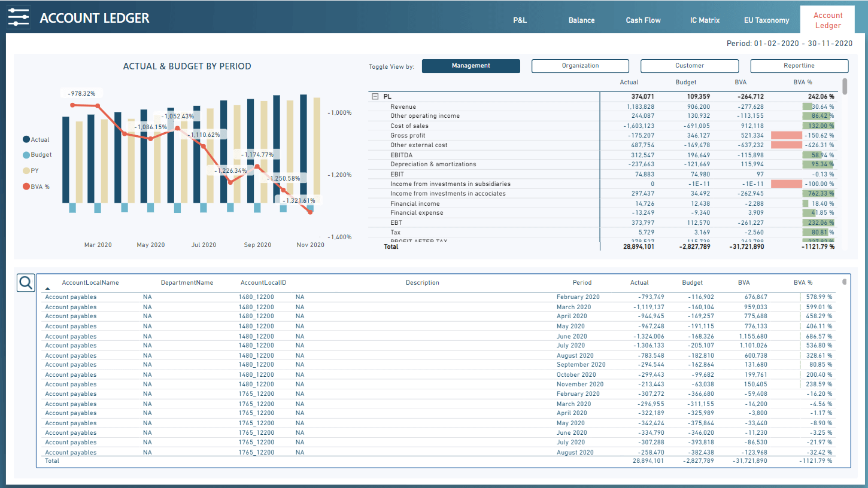
Task: Toggle view by Reportline
Action: (x=799, y=66)
